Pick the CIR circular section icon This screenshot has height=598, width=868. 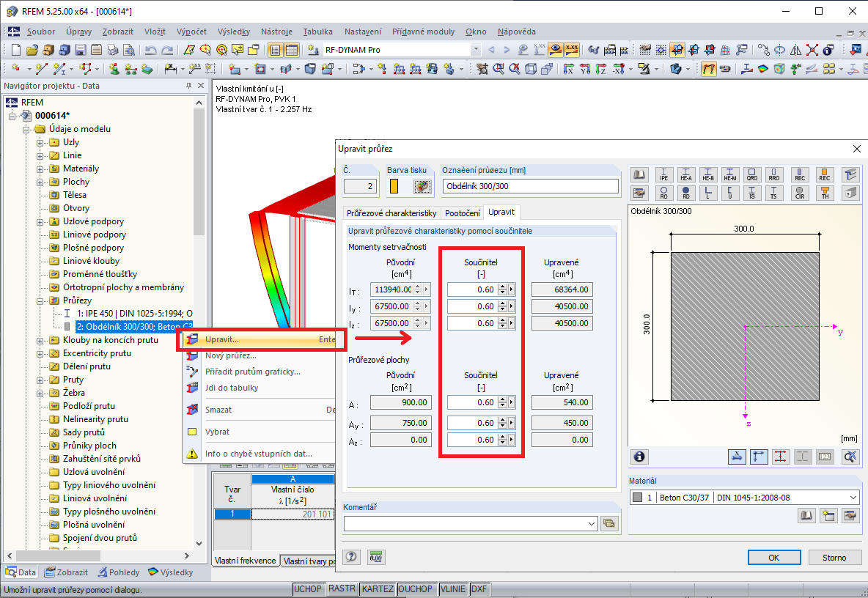[x=800, y=193]
